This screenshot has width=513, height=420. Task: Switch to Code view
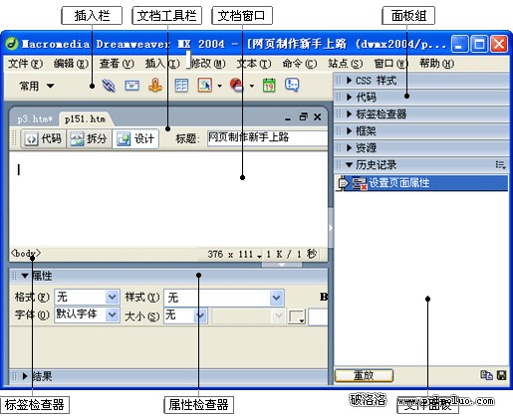tap(44, 138)
